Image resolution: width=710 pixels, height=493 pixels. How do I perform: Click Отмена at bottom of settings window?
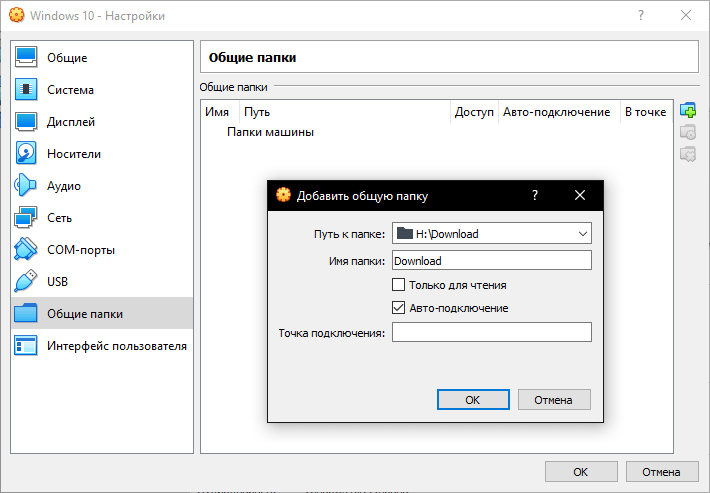[662, 472]
